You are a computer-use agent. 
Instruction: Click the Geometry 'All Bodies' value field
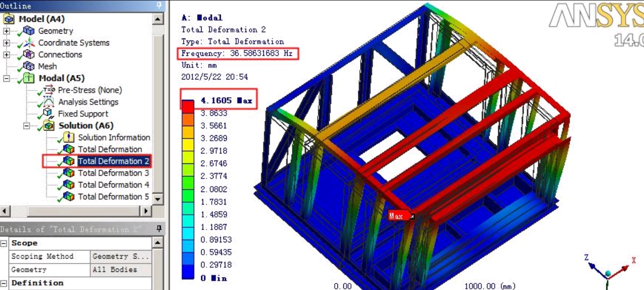click(x=121, y=270)
